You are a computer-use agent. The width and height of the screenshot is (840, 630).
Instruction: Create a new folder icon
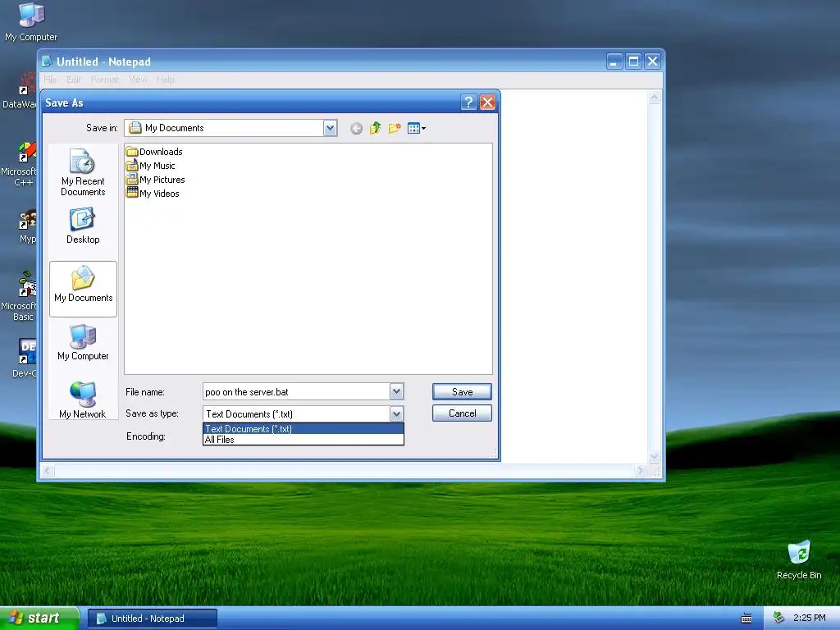coord(395,128)
